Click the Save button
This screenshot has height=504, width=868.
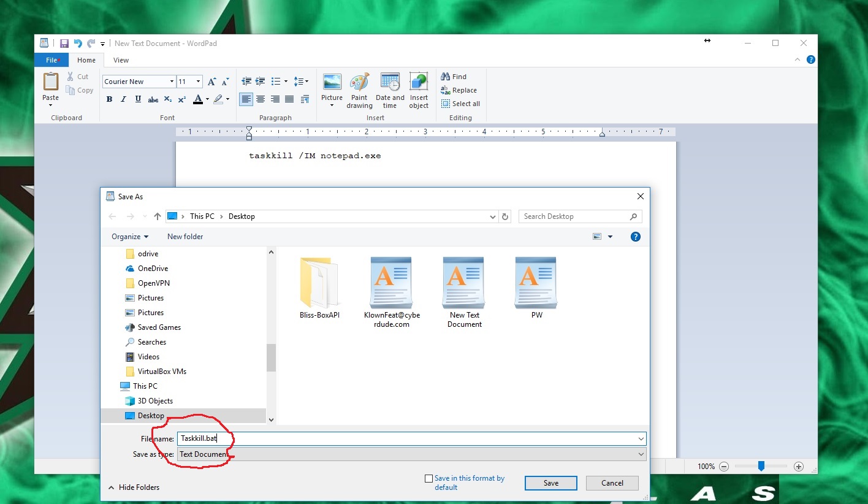tap(551, 483)
